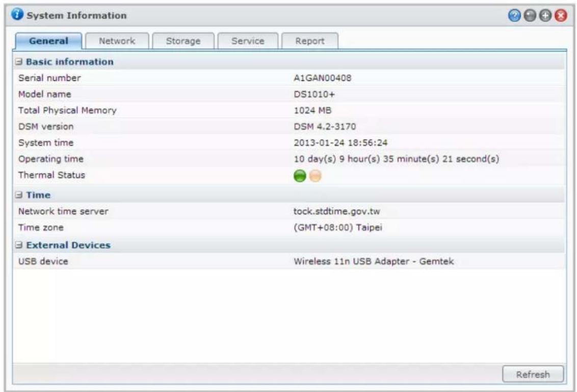
Task: Switch to the Report tab
Action: [x=310, y=41]
